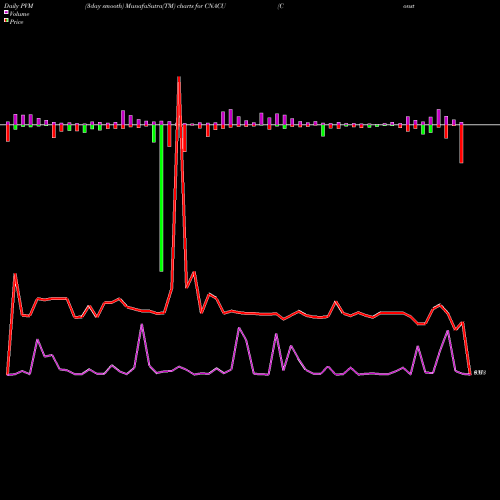
Task: Click the Price legend color swatch
Action: click(x=6, y=21)
